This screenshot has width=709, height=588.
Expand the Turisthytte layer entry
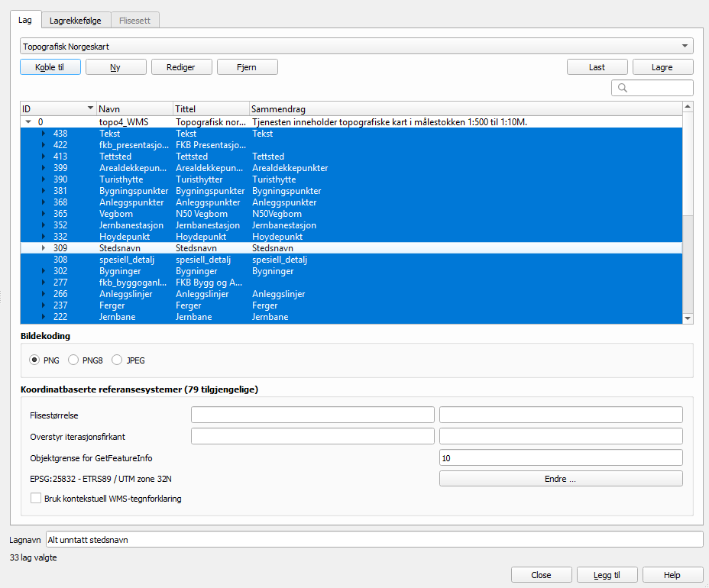pos(44,179)
